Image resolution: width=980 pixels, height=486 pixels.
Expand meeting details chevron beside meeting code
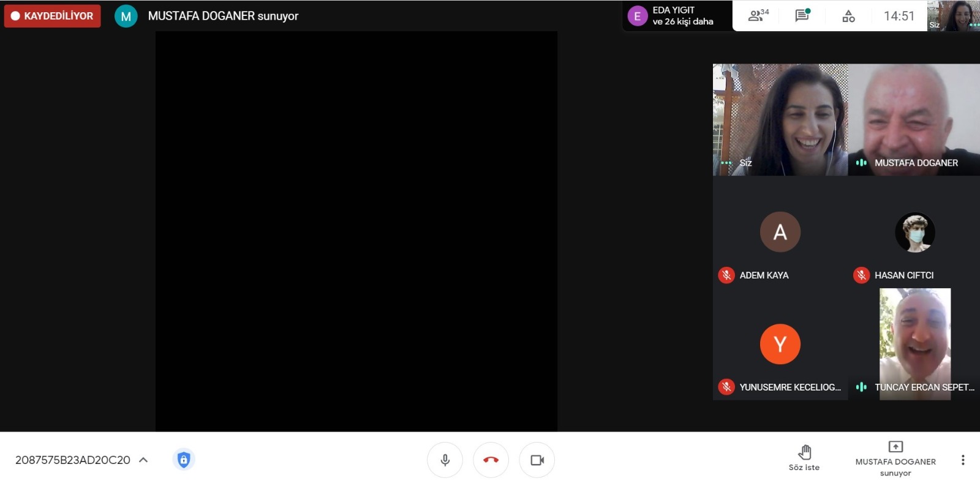(143, 460)
